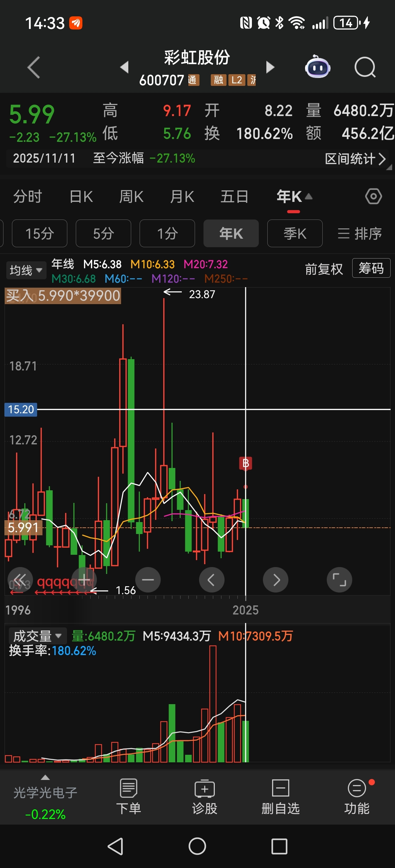The width and height of the screenshot is (395, 868).
Task: Switch to 分时 time-sharing tab
Action: click(x=28, y=197)
